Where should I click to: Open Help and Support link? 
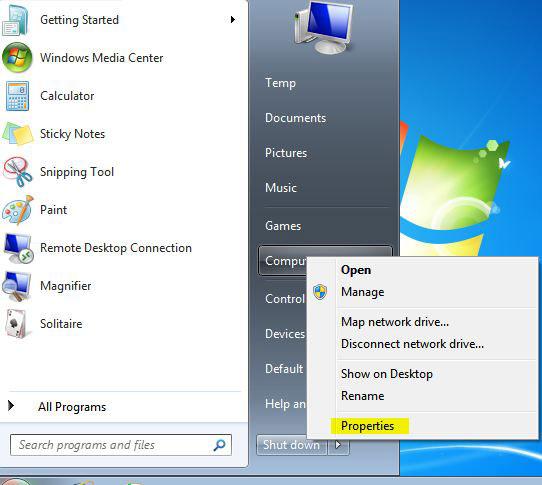(x=285, y=403)
